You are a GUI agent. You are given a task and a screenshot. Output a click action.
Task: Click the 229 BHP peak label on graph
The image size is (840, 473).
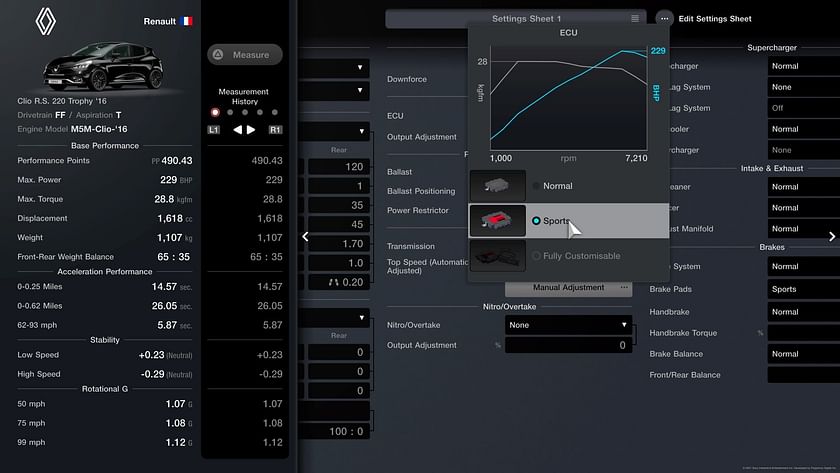(658, 51)
